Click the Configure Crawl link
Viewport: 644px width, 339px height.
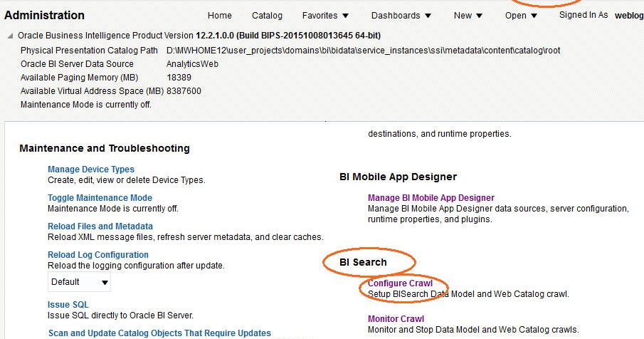coord(400,283)
